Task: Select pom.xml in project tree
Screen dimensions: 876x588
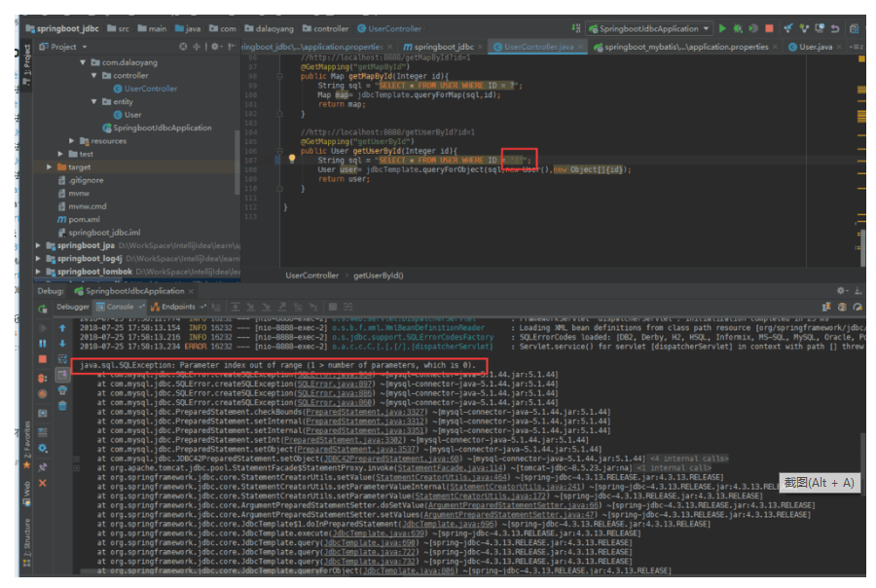Action: pos(78,219)
